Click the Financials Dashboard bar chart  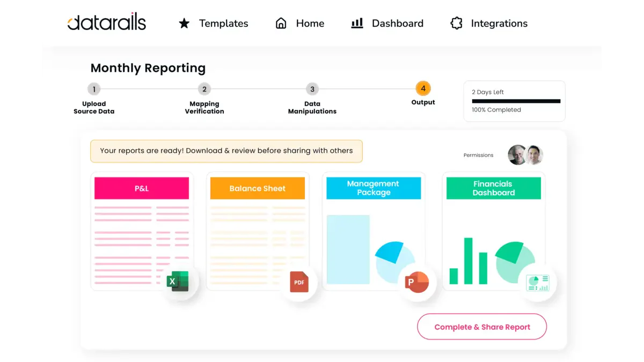coord(469,261)
